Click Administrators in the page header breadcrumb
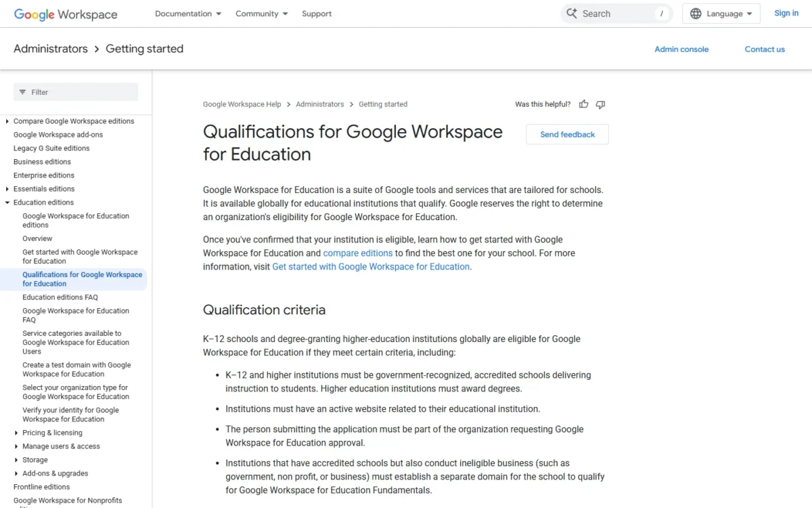This screenshot has width=812, height=508. tap(51, 49)
